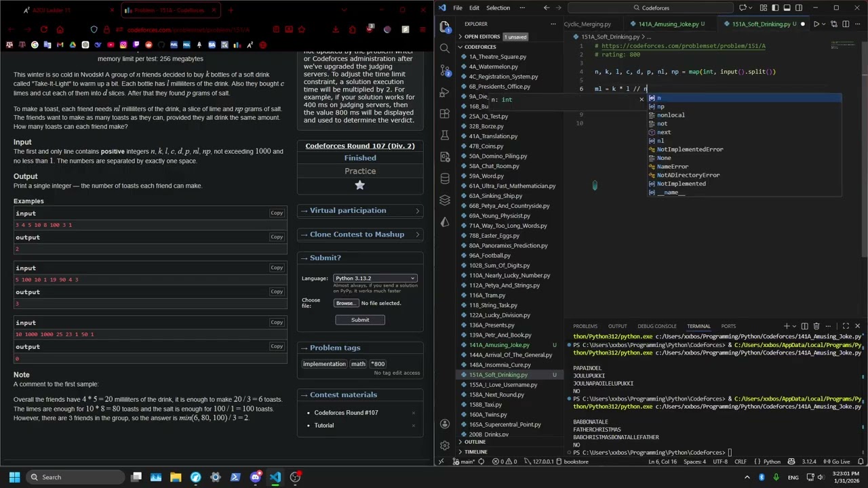Open Gmail bookmark in browser toolbar

pyautogui.click(x=60, y=45)
